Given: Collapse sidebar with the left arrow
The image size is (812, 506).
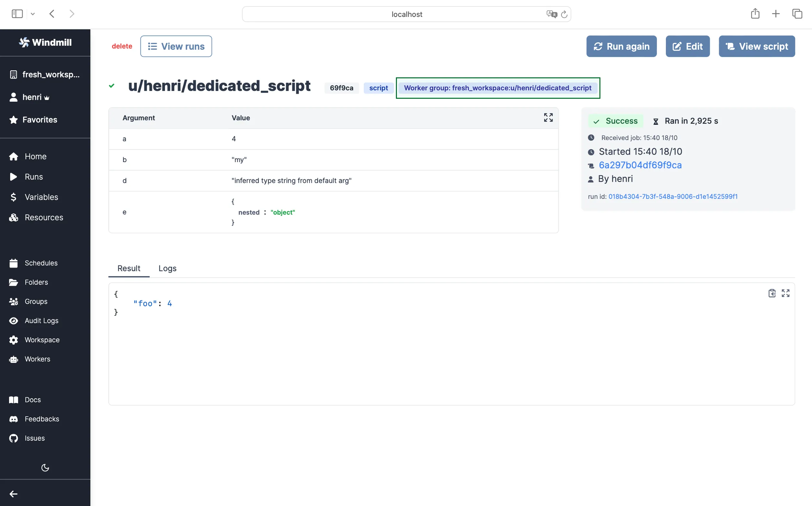Looking at the screenshot, I should coord(13,494).
